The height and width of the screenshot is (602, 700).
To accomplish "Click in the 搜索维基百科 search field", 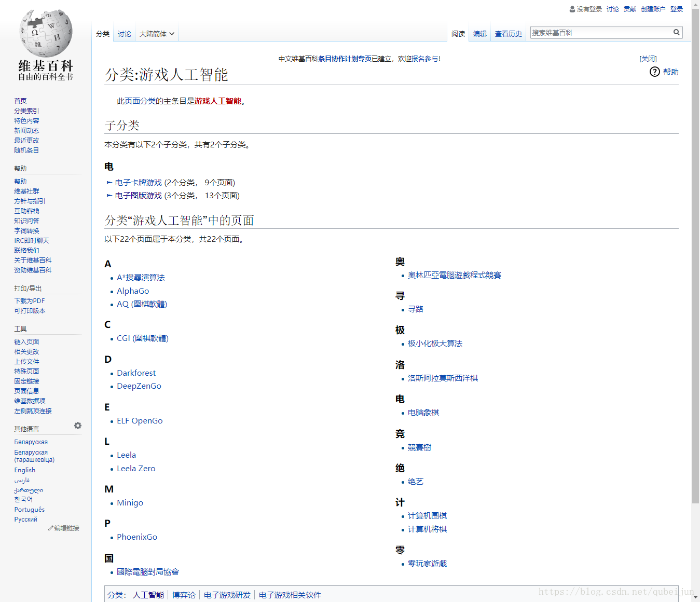I will click(x=601, y=33).
